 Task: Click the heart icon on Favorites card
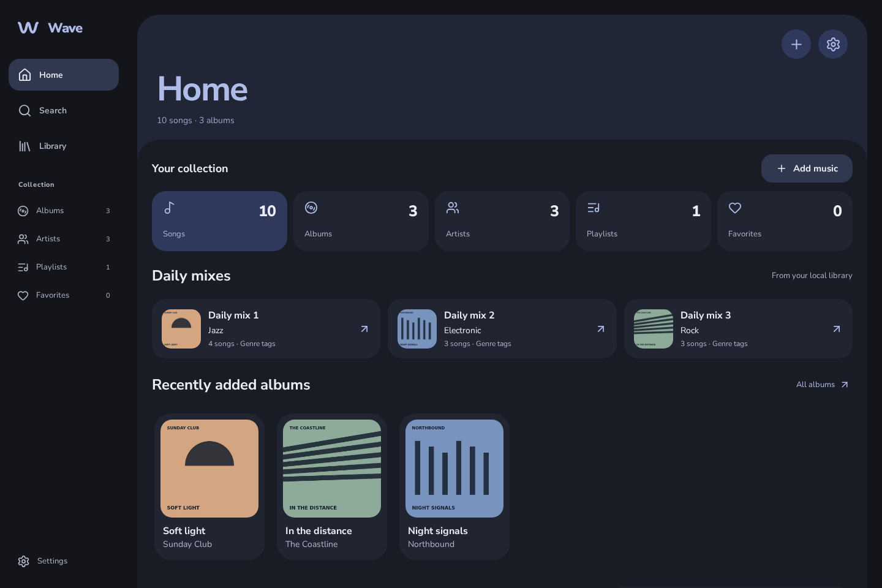pyautogui.click(x=735, y=208)
